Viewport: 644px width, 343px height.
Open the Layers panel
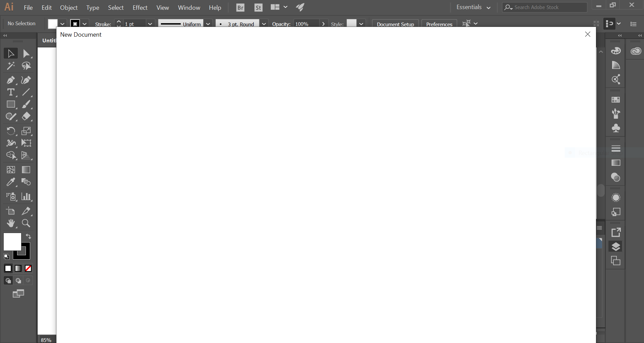click(x=616, y=246)
